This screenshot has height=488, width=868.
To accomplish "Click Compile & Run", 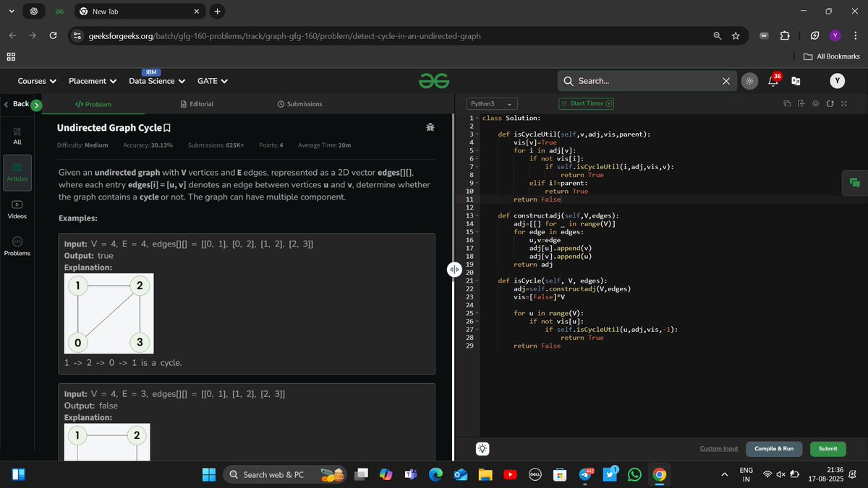I will tap(773, 448).
